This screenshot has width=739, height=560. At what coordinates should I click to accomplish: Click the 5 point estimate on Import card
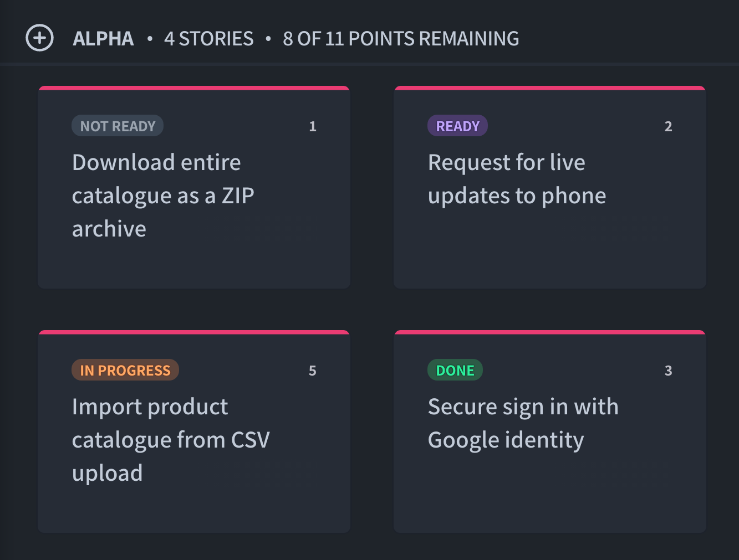coord(313,371)
